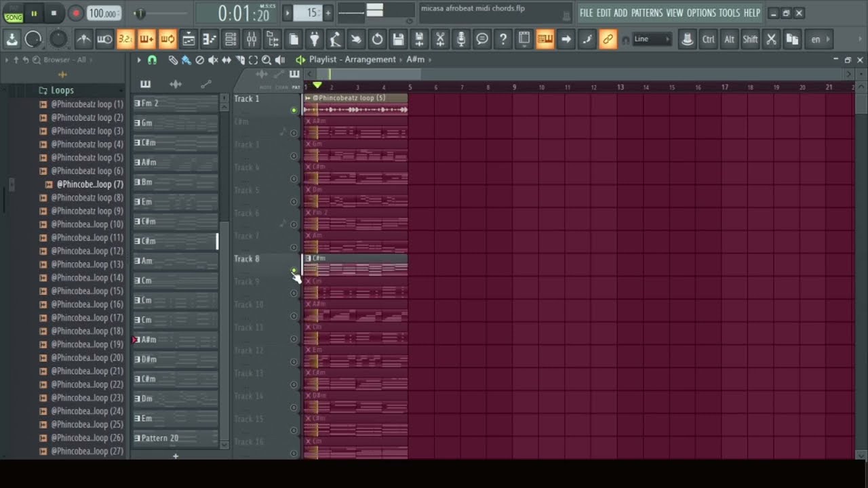Select the playlist mute tool
Viewport: 868px width, 488px height.
click(213, 60)
